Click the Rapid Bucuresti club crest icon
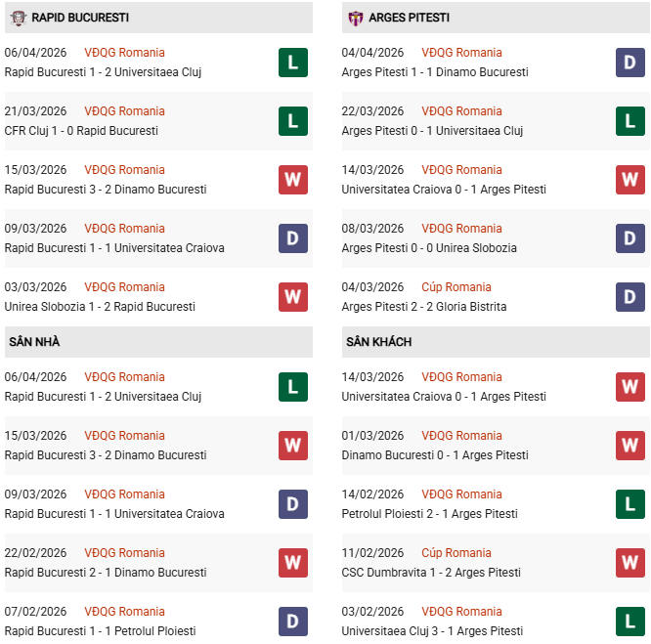651x644 pixels. pyautogui.click(x=18, y=18)
